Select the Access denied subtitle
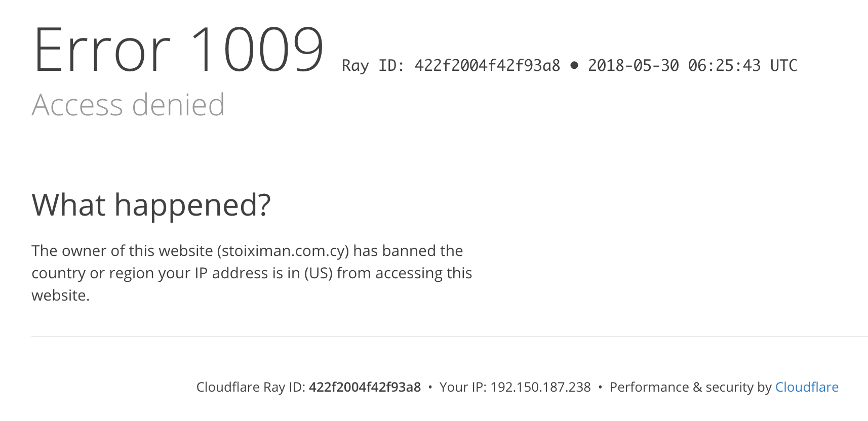The height and width of the screenshot is (421, 868). [x=128, y=105]
